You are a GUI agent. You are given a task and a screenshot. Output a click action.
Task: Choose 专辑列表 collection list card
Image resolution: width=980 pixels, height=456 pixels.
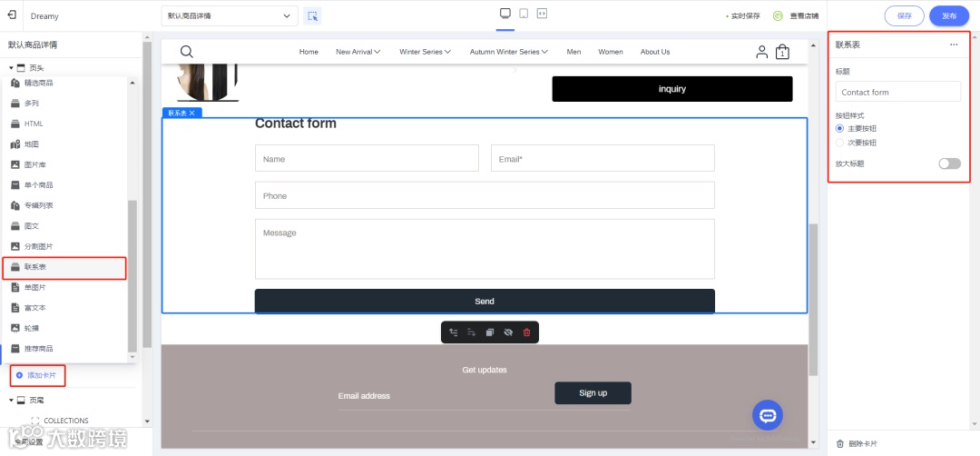pyautogui.click(x=65, y=206)
